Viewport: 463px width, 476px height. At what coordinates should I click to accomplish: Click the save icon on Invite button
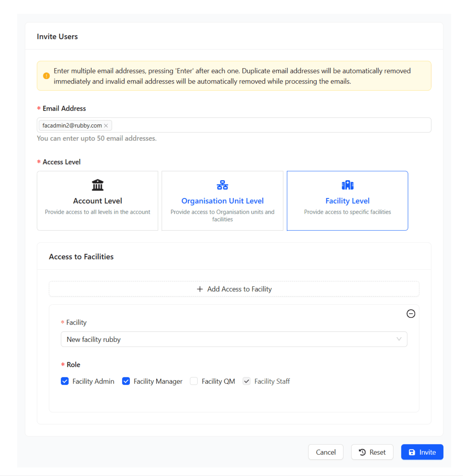point(412,452)
